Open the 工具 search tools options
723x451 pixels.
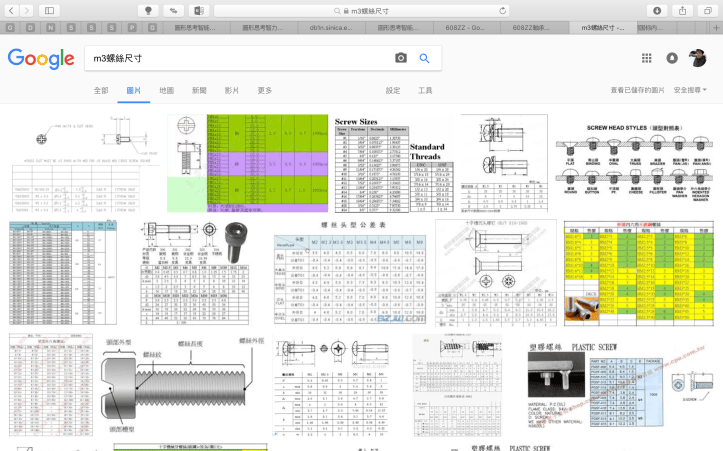(425, 90)
